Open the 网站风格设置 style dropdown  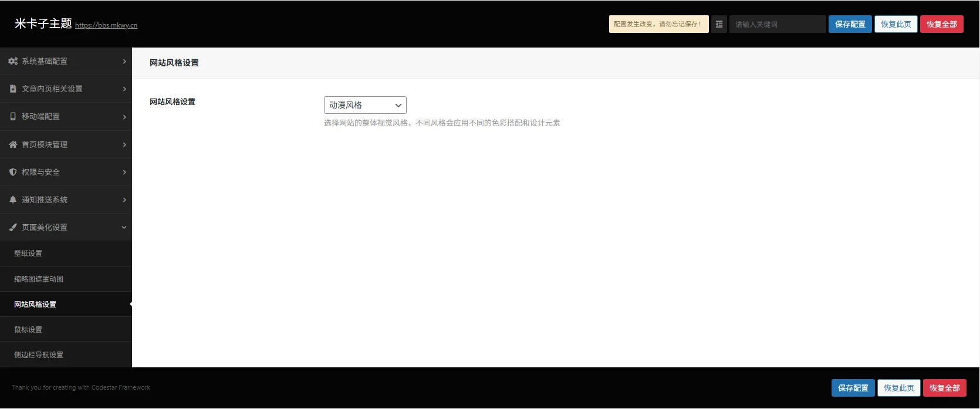pos(365,105)
